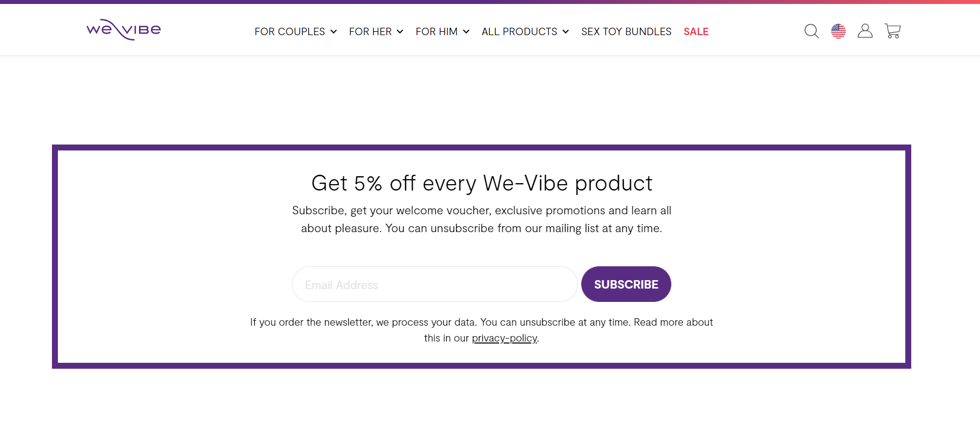
Task: Follow the privacy-policy link
Action: 504,338
